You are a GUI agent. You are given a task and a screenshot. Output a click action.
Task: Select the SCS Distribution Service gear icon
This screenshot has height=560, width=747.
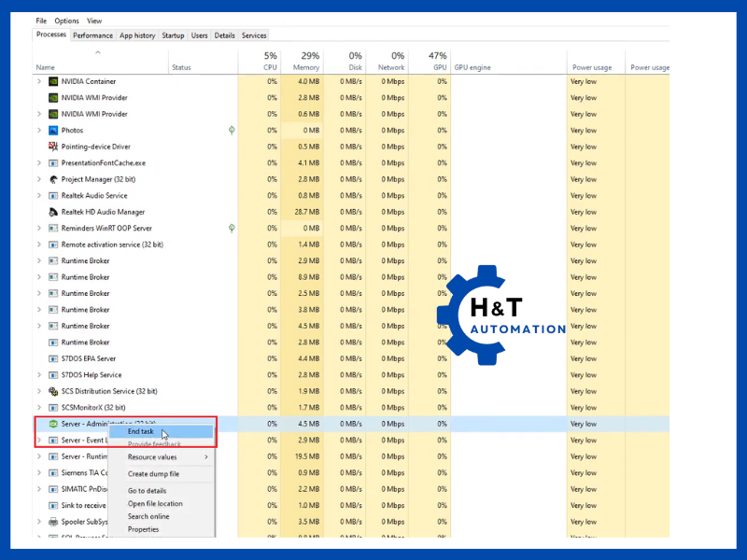[53, 391]
